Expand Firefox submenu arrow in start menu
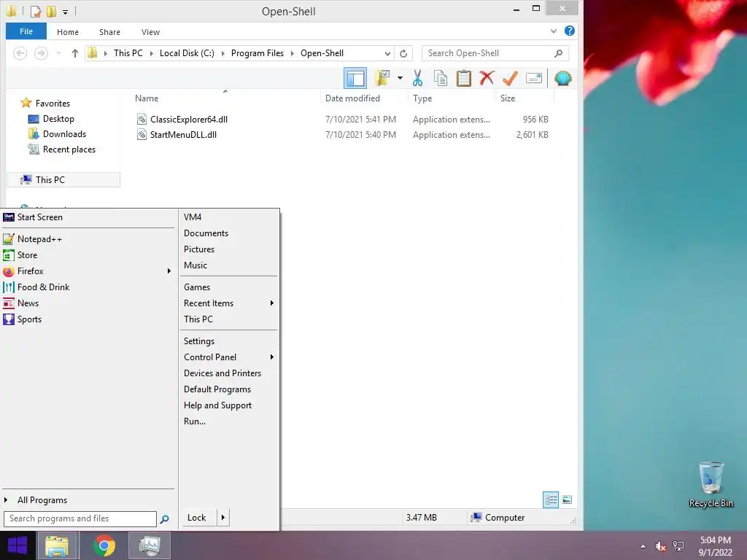The image size is (747, 560). click(169, 271)
